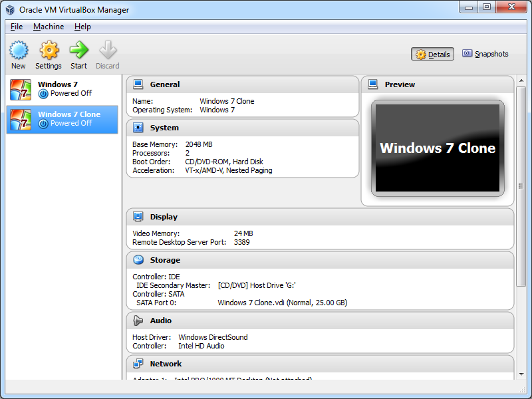
Task: Click the Discard toolbar icon
Action: click(107, 51)
